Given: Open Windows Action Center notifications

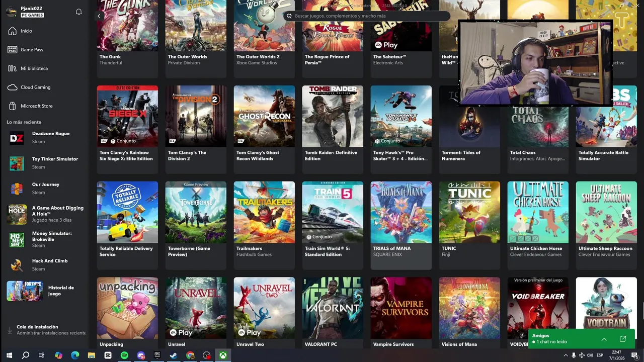Looking at the screenshot, I should pyautogui.click(x=634, y=355).
